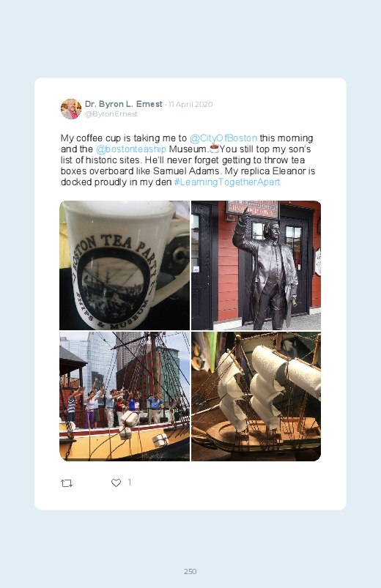
Task: Click the page number 250
Action: (190, 571)
